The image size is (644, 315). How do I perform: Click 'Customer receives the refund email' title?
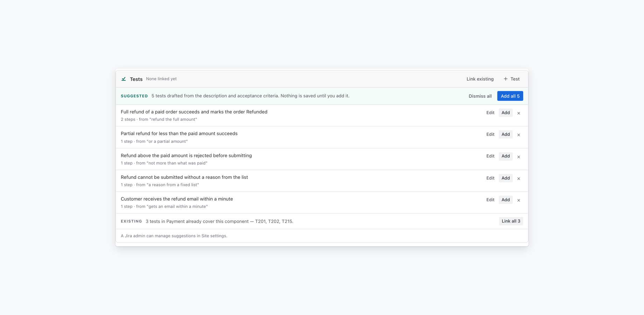177,199
